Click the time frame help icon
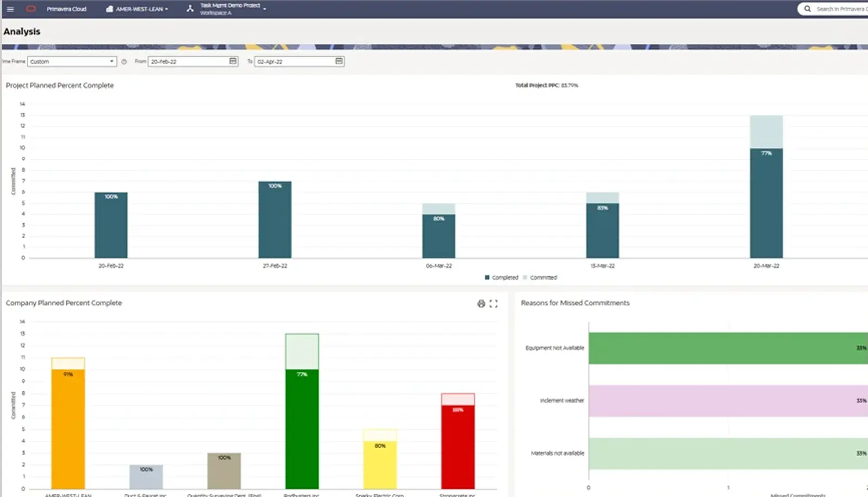This screenshot has height=497, width=868. (124, 62)
